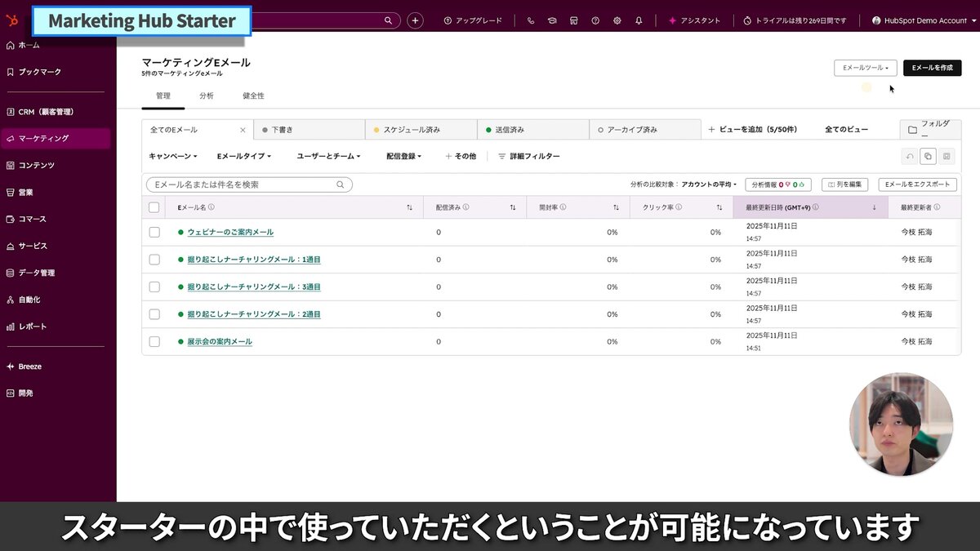Check the select-all checkbox in table header
The width and height of the screenshot is (980, 551).
[x=154, y=207]
